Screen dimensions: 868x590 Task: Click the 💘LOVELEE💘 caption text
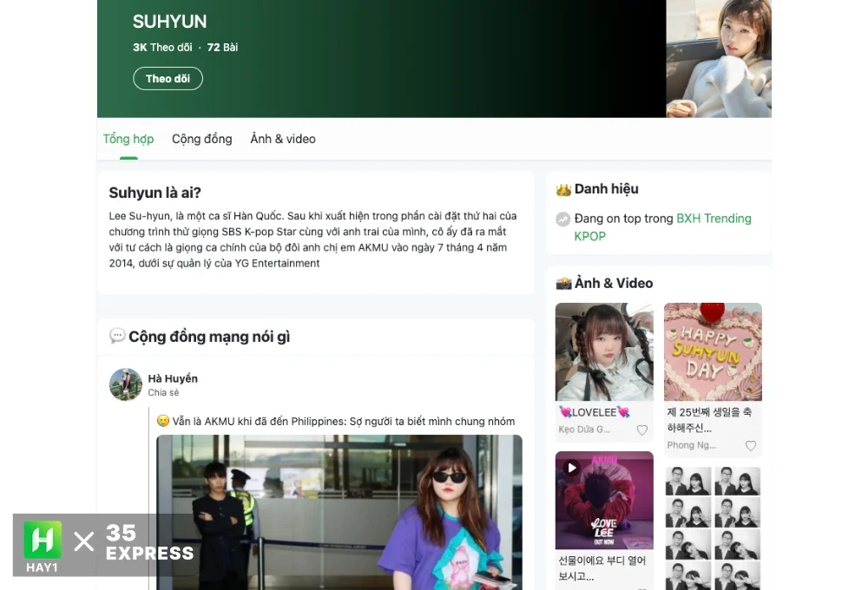pos(595,412)
